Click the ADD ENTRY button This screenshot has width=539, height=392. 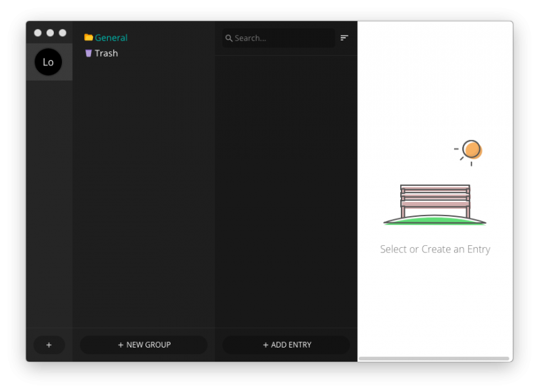[x=286, y=345]
